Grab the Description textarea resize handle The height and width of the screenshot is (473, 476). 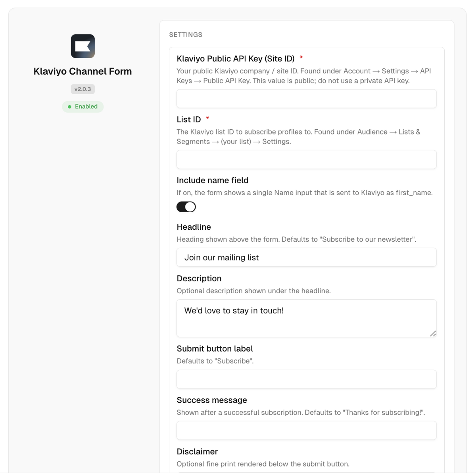tap(433, 334)
